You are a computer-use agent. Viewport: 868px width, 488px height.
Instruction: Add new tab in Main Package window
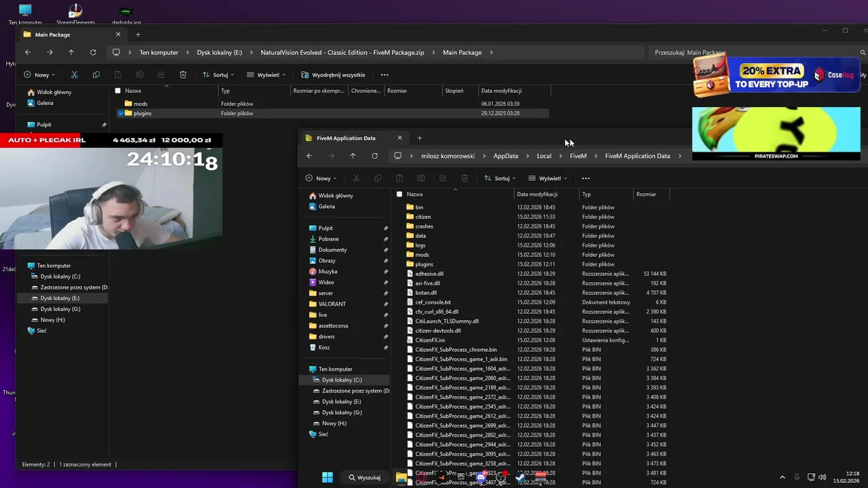(x=138, y=35)
